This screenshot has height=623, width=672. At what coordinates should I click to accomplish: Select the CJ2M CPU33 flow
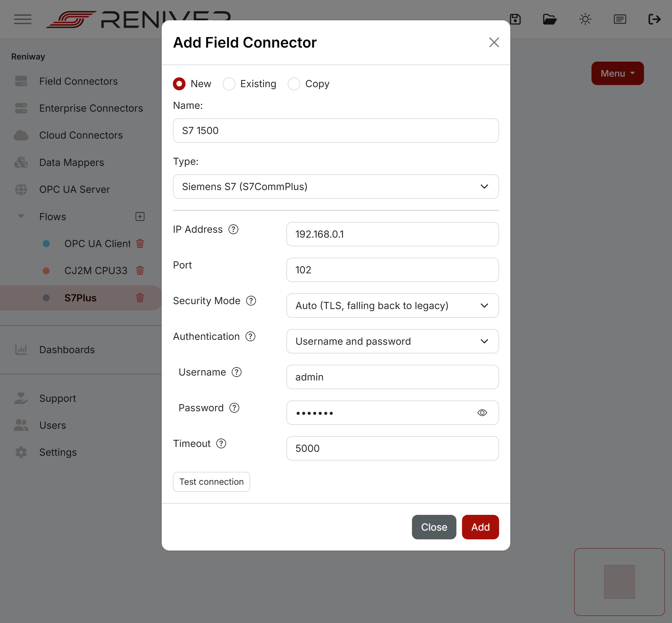coord(96,271)
